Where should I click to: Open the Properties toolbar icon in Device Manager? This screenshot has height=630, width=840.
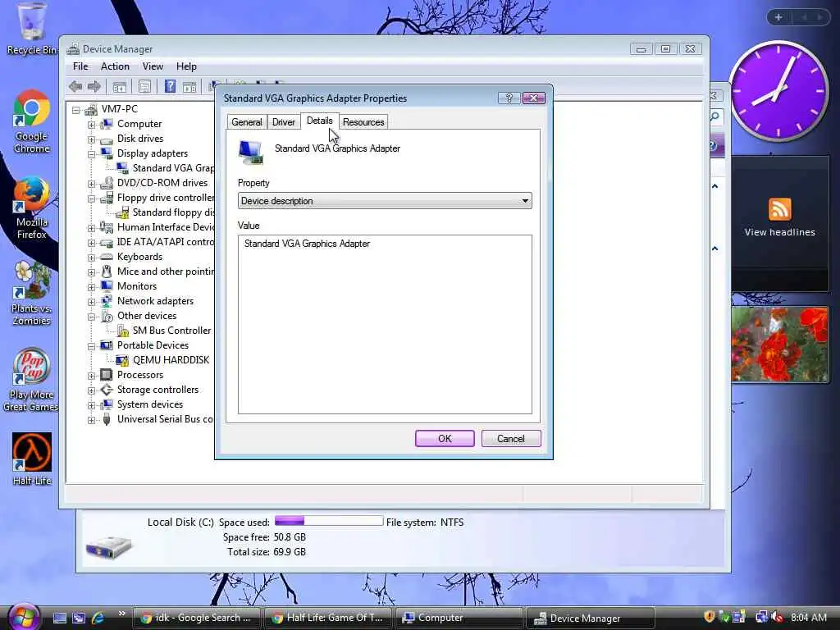coord(144,86)
